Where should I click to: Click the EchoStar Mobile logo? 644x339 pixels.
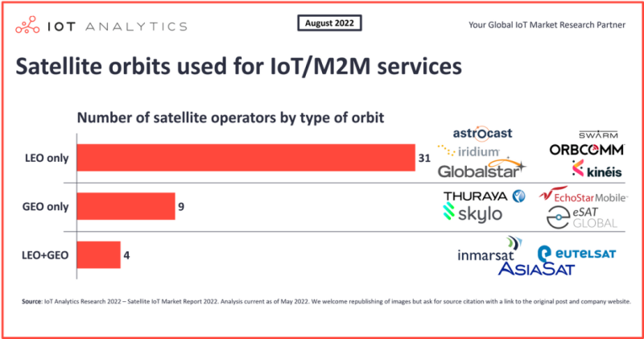coord(583,196)
